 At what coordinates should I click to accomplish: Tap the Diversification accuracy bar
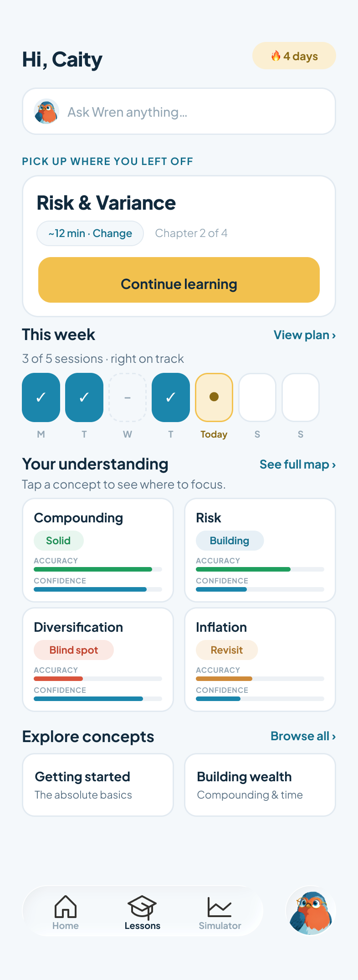coord(98,679)
